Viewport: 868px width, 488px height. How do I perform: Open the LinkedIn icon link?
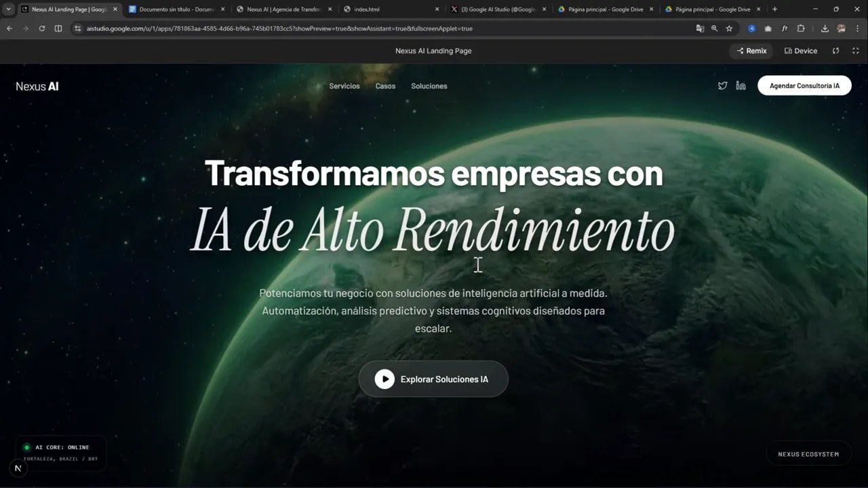(x=741, y=85)
